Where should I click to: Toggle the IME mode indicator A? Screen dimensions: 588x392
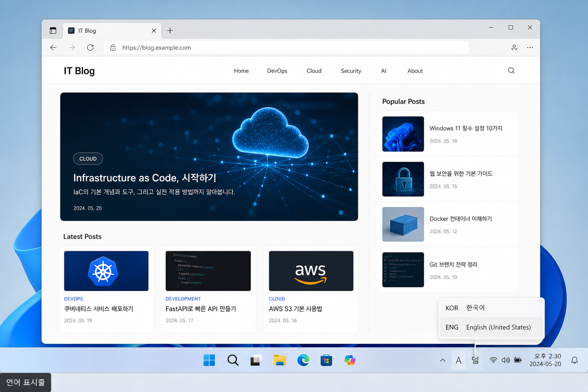pyautogui.click(x=459, y=360)
